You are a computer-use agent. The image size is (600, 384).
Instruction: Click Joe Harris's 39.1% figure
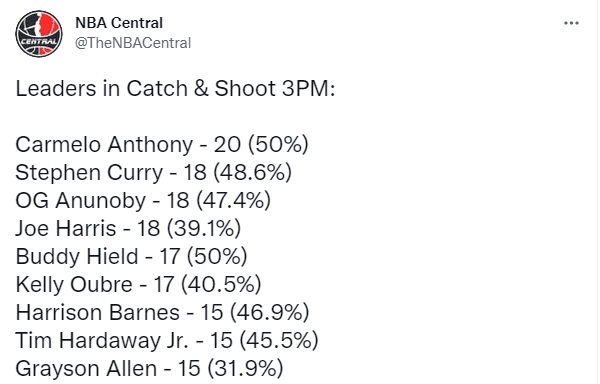pos(204,229)
